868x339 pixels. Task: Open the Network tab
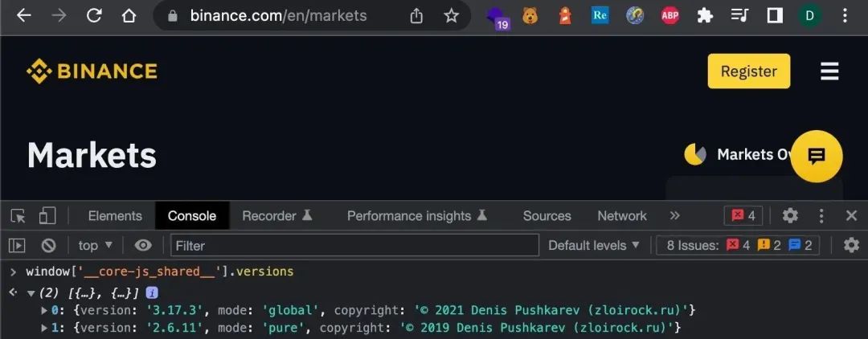621,215
